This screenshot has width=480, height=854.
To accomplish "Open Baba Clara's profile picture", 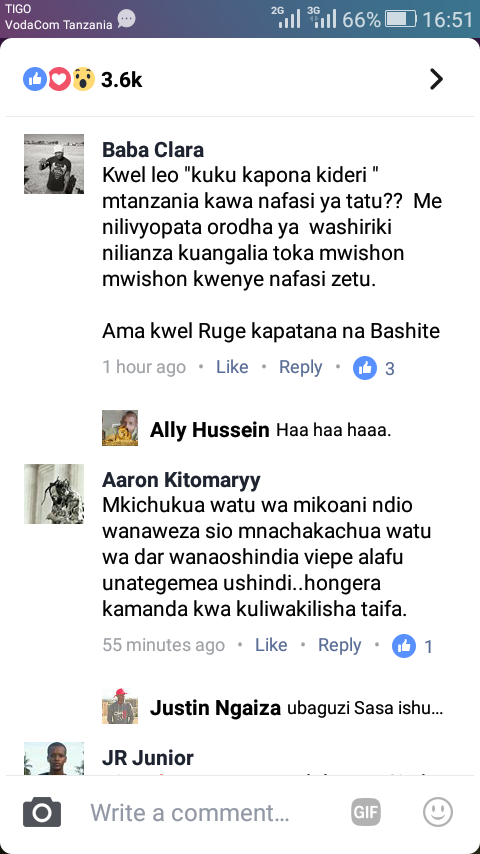I will 54,164.
